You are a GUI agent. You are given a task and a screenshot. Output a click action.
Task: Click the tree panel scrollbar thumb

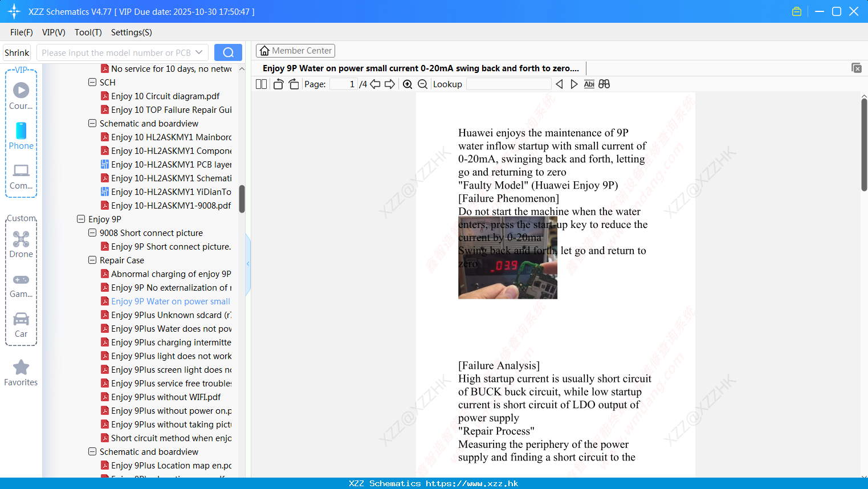[x=242, y=199]
